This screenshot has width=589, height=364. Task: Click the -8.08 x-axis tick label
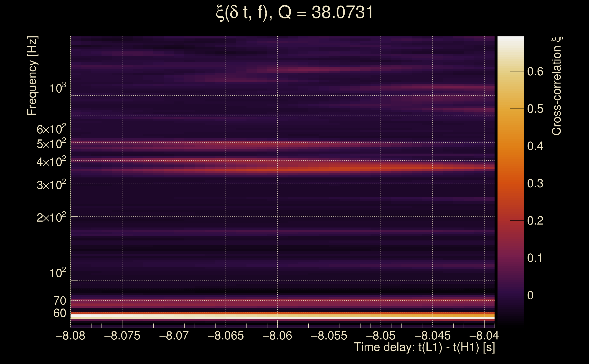tap(70, 336)
